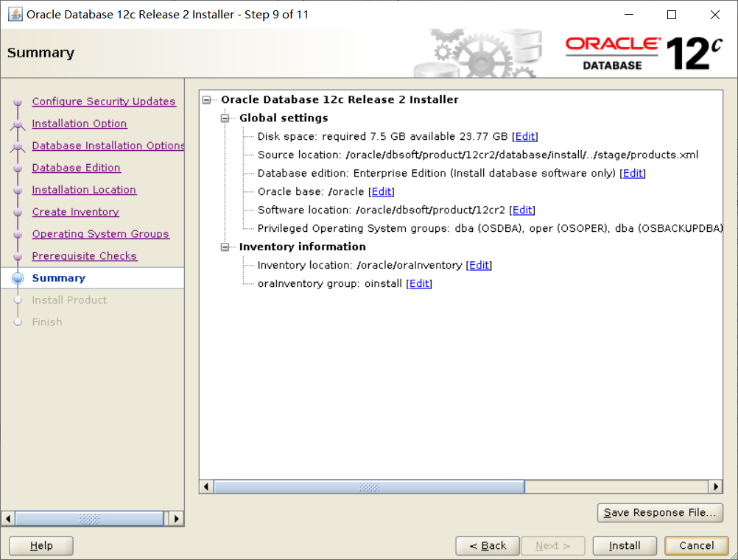Image resolution: width=738 pixels, height=560 pixels.
Task: Open the Help dialog
Action: (x=41, y=545)
